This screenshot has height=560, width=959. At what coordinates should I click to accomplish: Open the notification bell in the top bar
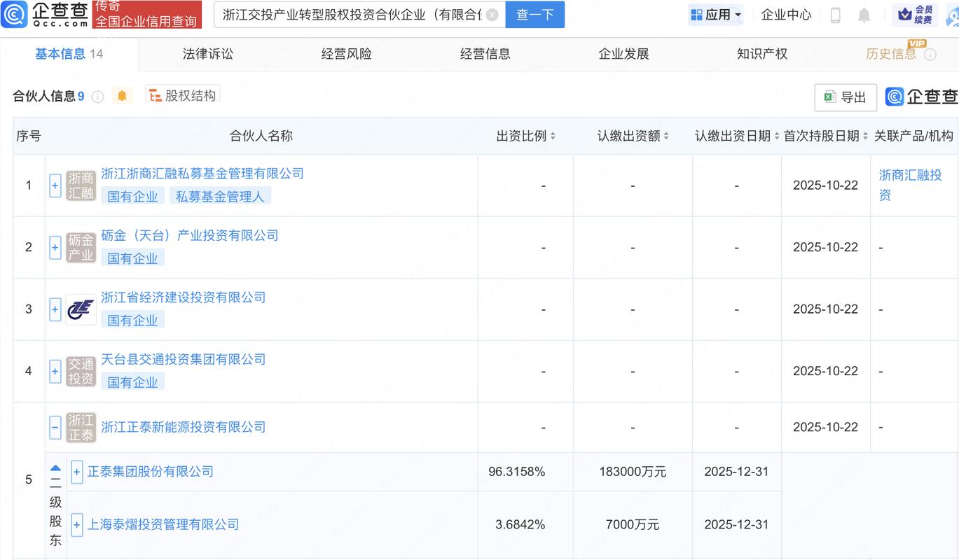coord(865,14)
